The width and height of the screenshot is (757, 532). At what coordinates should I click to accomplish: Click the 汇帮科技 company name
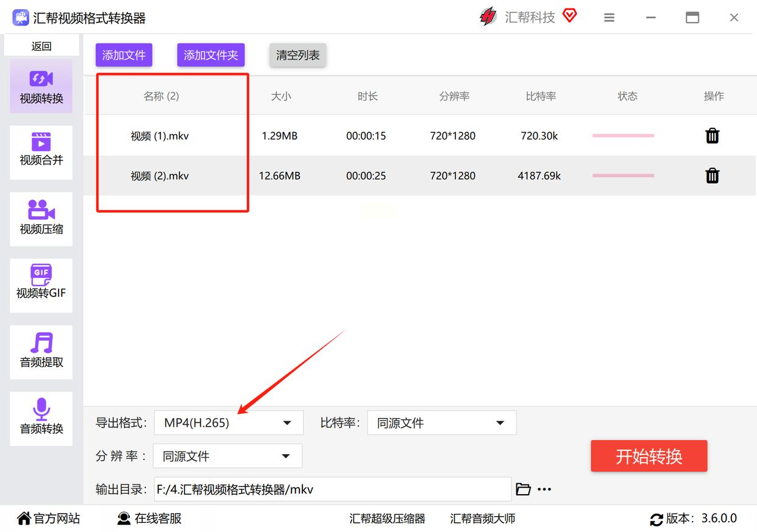coord(530,17)
